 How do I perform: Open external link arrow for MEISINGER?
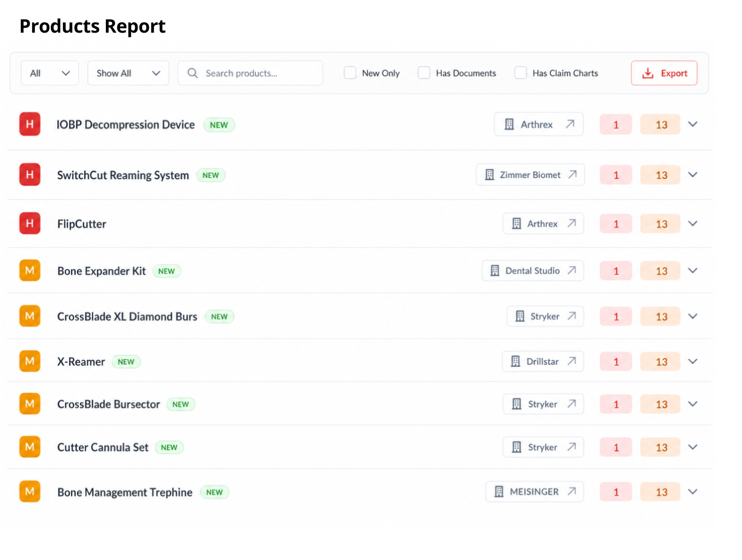click(572, 491)
